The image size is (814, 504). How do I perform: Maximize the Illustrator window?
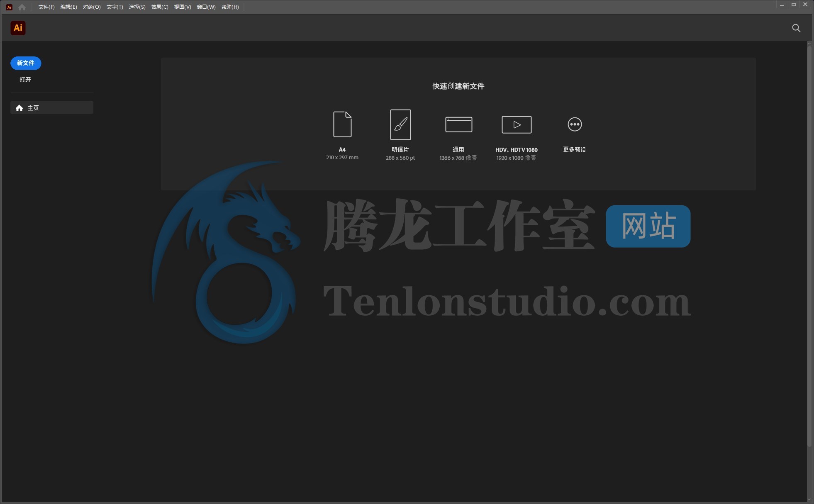click(794, 5)
